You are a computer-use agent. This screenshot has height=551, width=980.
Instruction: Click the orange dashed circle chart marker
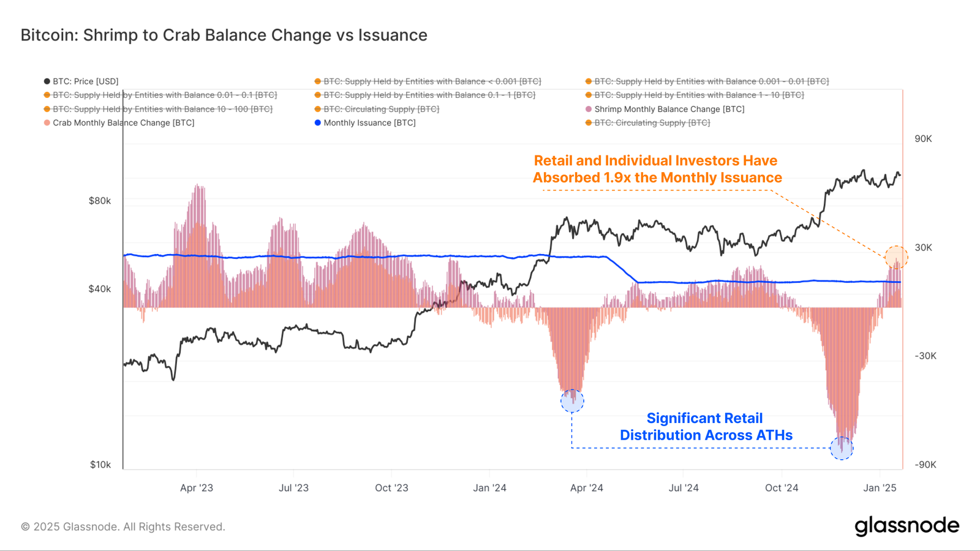896,257
